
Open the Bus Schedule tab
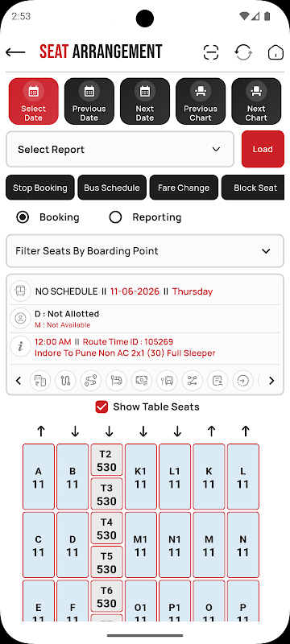[112, 188]
